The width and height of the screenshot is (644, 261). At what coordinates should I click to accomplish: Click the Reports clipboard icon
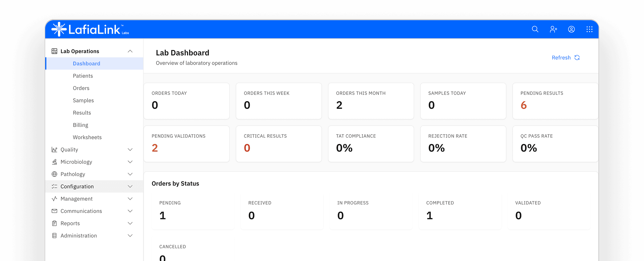(55, 223)
